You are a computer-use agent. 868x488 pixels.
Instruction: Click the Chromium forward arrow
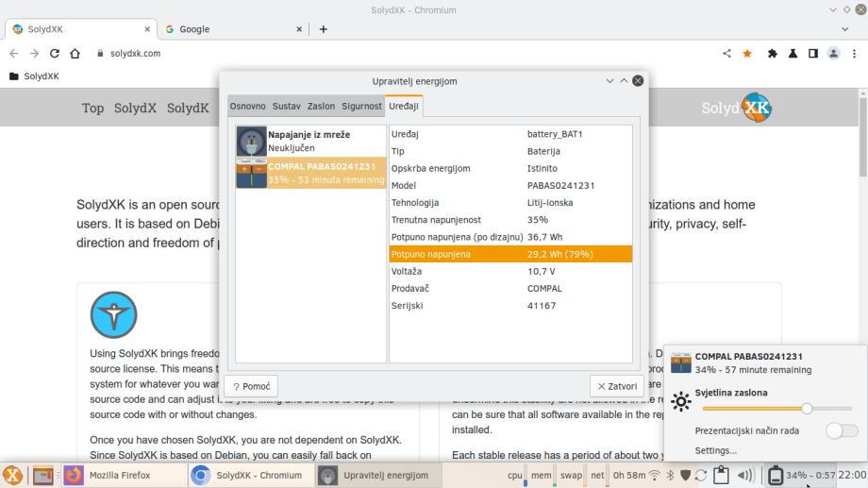pos(34,53)
